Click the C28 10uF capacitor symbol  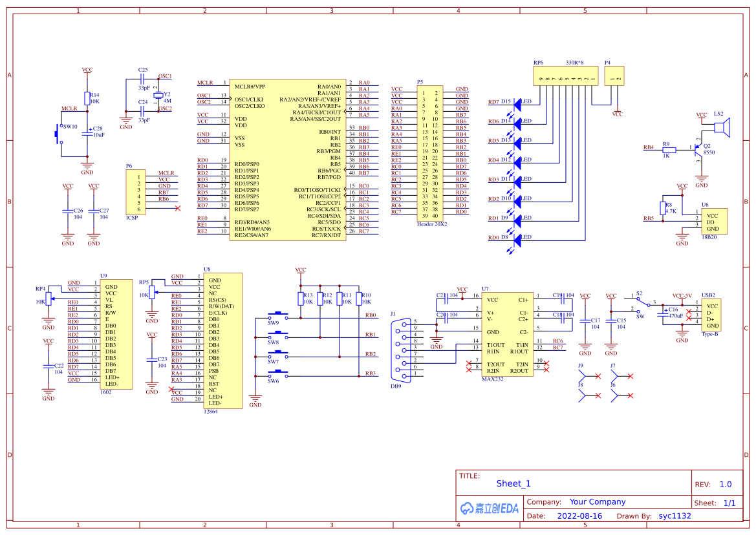tap(87, 132)
